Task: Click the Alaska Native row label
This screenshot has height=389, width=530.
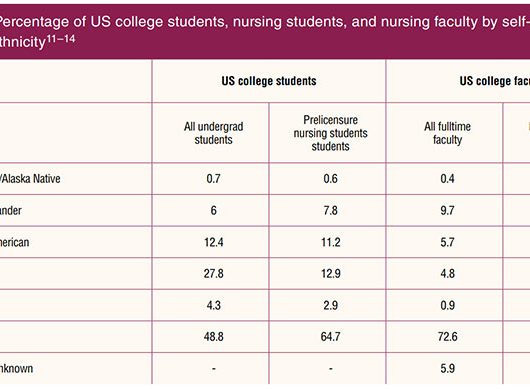Action: [30, 178]
